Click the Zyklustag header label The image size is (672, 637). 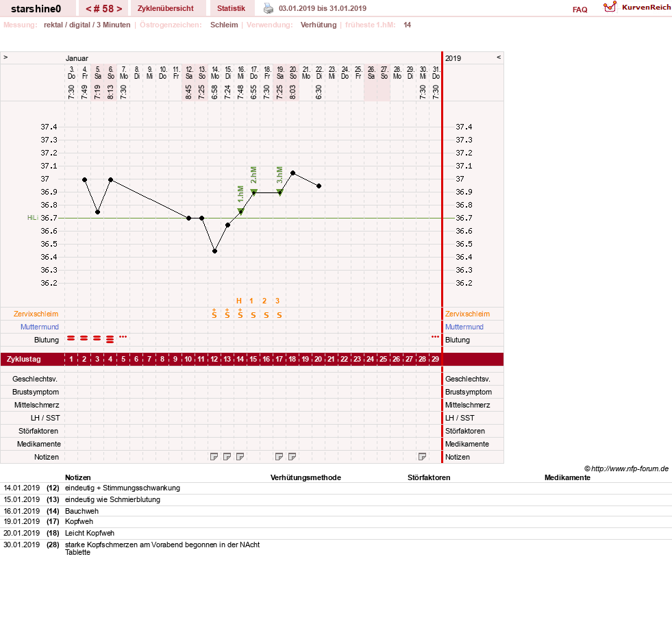tap(23, 359)
